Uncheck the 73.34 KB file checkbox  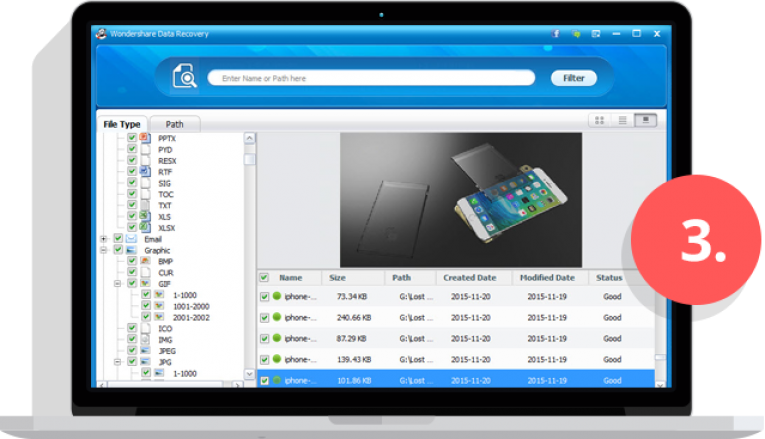(x=264, y=297)
